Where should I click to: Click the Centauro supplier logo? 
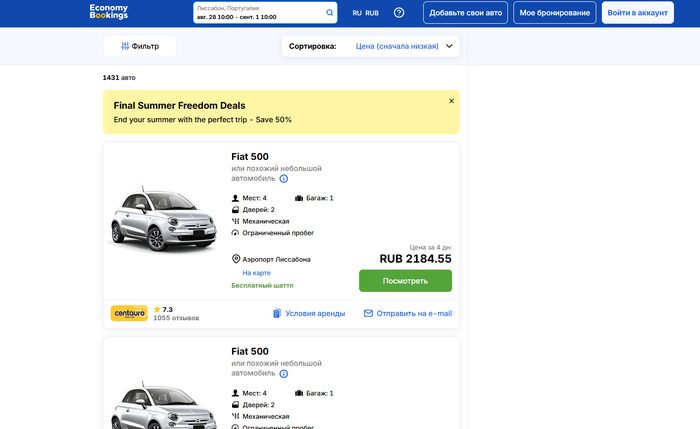[129, 313]
